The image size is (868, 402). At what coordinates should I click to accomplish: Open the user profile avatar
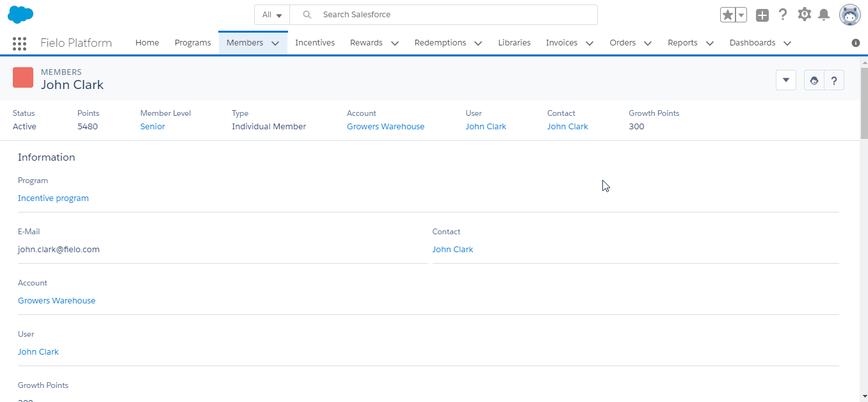coord(850,15)
